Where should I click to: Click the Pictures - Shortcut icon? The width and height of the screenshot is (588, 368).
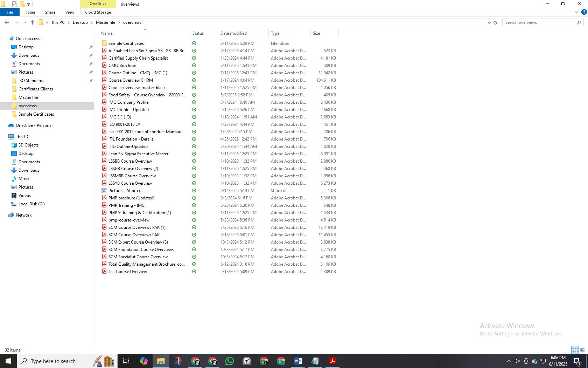pyautogui.click(x=104, y=191)
